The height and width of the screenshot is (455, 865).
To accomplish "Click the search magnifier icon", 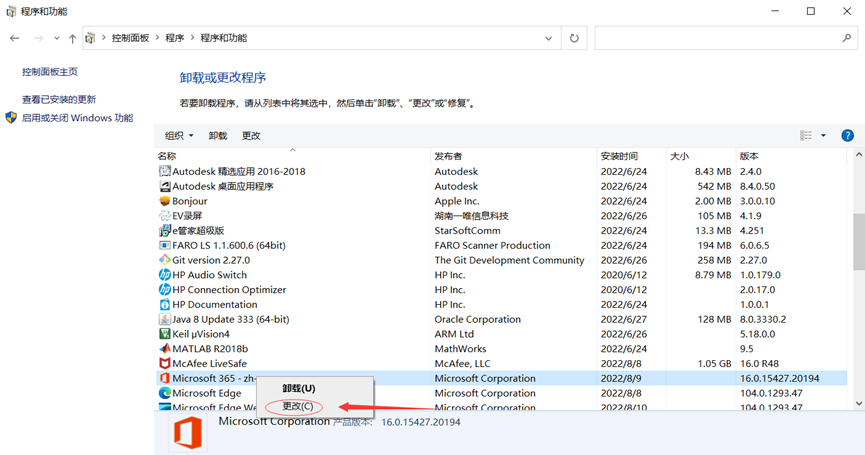I will [x=847, y=38].
